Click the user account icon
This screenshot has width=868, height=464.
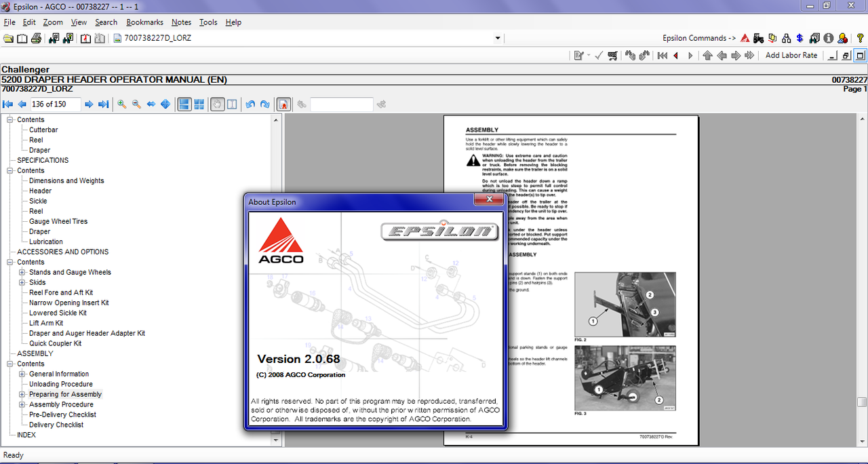[842, 38]
